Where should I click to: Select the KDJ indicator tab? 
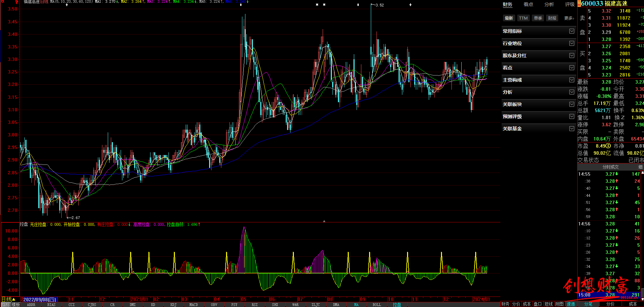(173, 305)
